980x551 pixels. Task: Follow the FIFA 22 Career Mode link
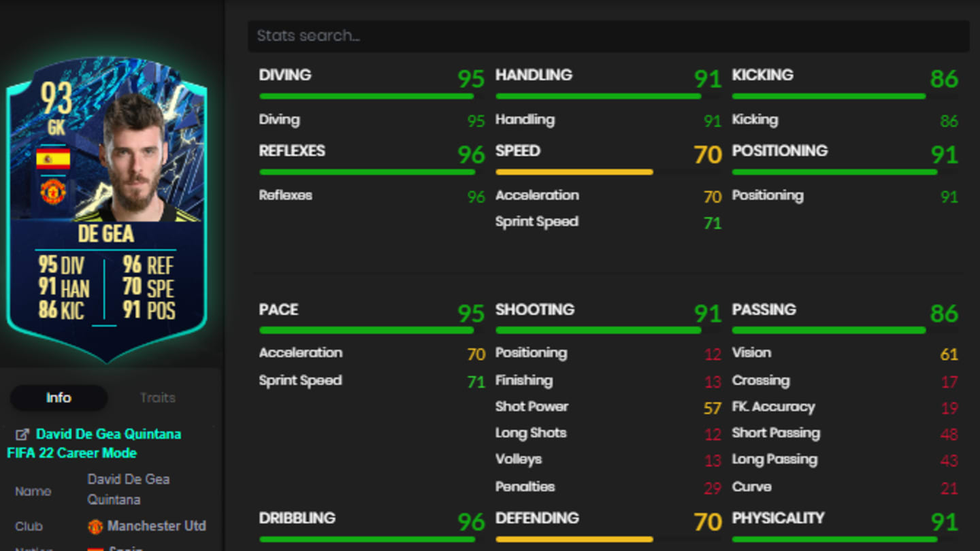71,453
